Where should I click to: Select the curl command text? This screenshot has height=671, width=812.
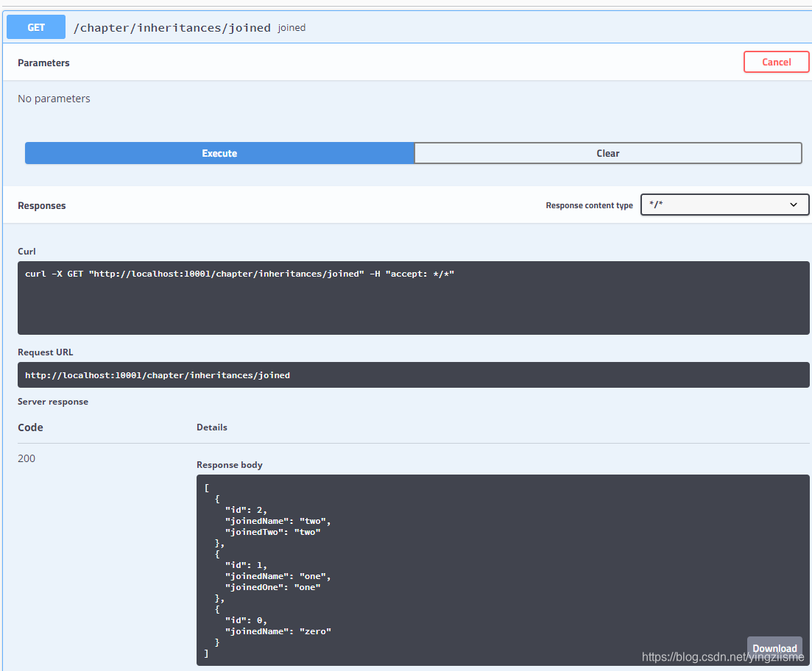click(x=239, y=274)
